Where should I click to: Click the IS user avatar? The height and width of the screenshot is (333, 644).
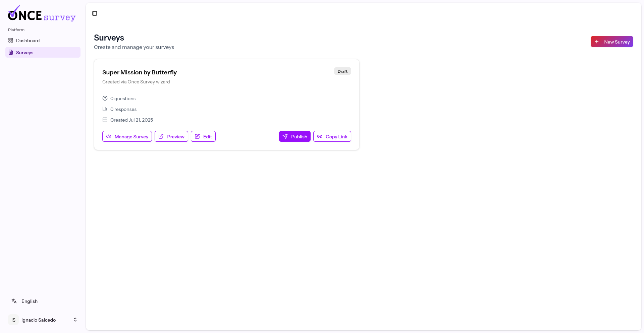click(x=13, y=320)
